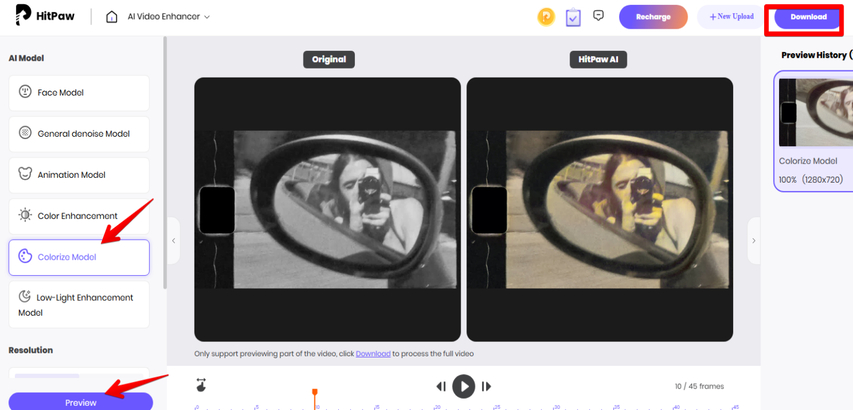The width and height of the screenshot is (853, 410).
Task: Click the gold coin points icon
Action: [x=546, y=17]
